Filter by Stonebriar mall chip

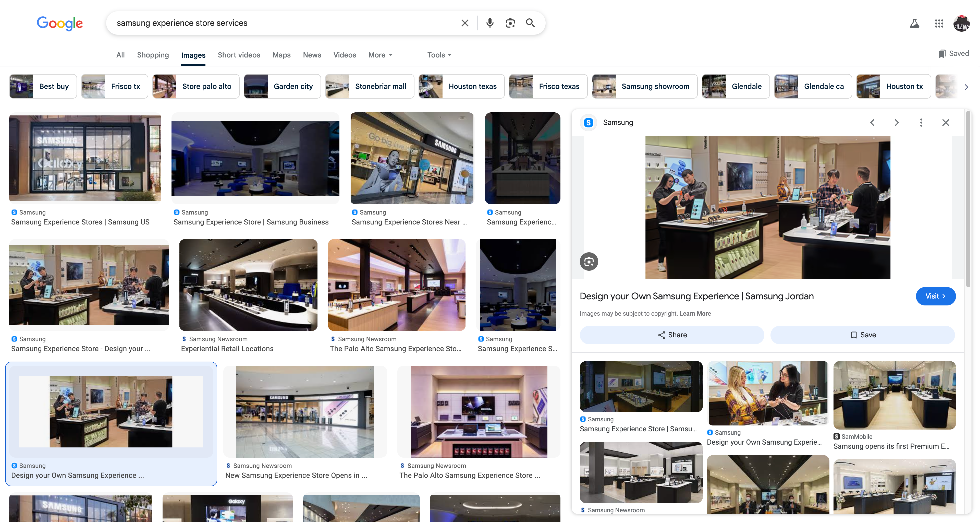pyautogui.click(x=370, y=86)
